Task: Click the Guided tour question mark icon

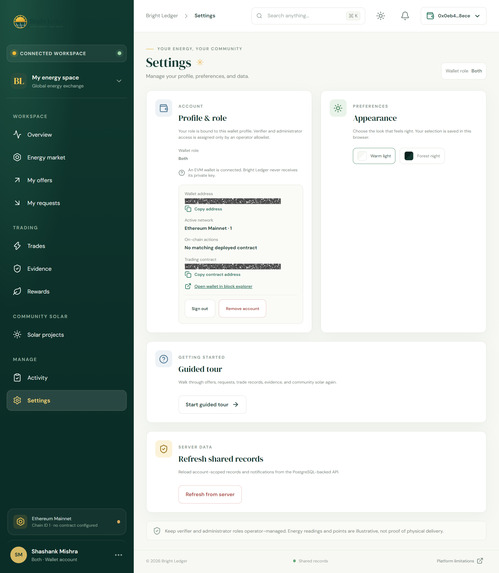Action: pyautogui.click(x=164, y=359)
